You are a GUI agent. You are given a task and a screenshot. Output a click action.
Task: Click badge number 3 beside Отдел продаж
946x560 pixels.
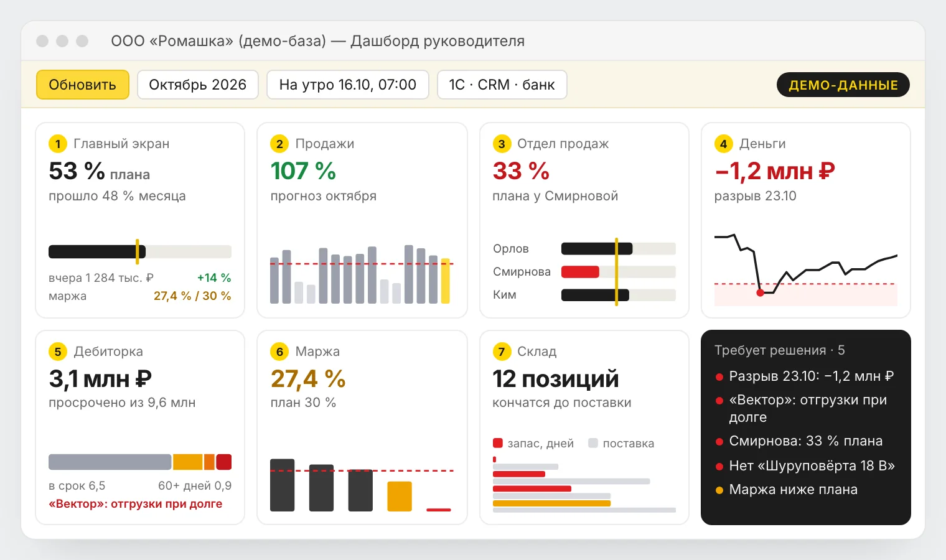(502, 144)
